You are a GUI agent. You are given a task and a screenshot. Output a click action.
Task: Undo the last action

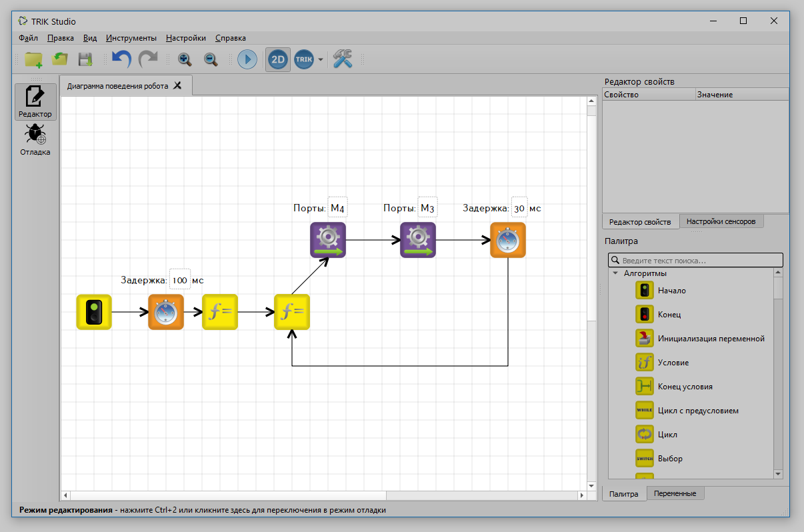121,59
